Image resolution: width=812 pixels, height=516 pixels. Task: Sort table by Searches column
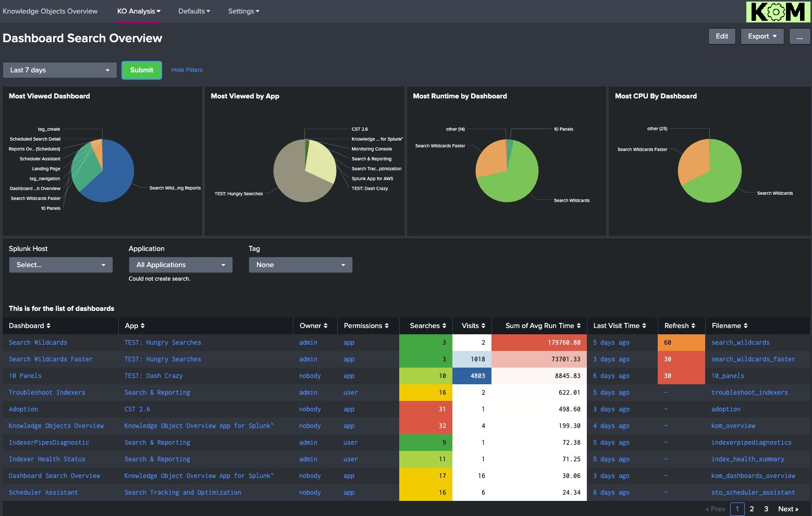click(x=428, y=325)
